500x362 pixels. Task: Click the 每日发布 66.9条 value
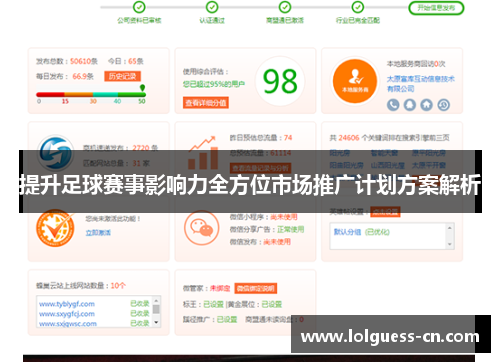coord(83,76)
